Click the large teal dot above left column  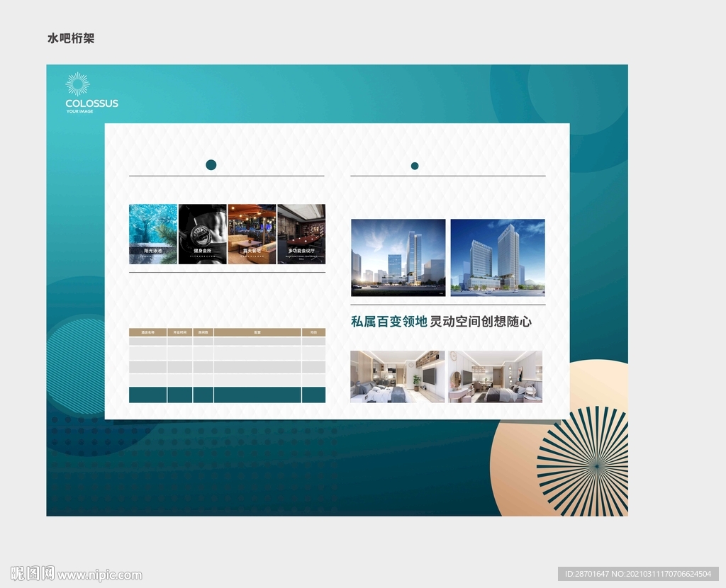pyautogui.click(x=211, y=164)
